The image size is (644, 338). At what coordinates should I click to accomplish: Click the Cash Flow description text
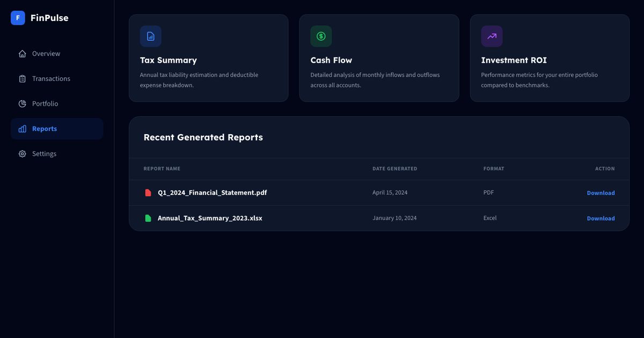375,80
